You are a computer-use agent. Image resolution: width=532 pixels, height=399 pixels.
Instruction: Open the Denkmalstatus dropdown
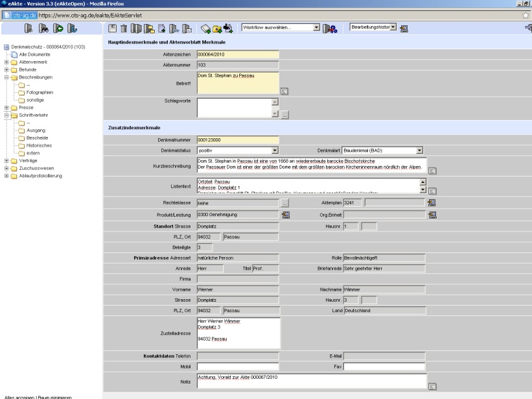275,150
